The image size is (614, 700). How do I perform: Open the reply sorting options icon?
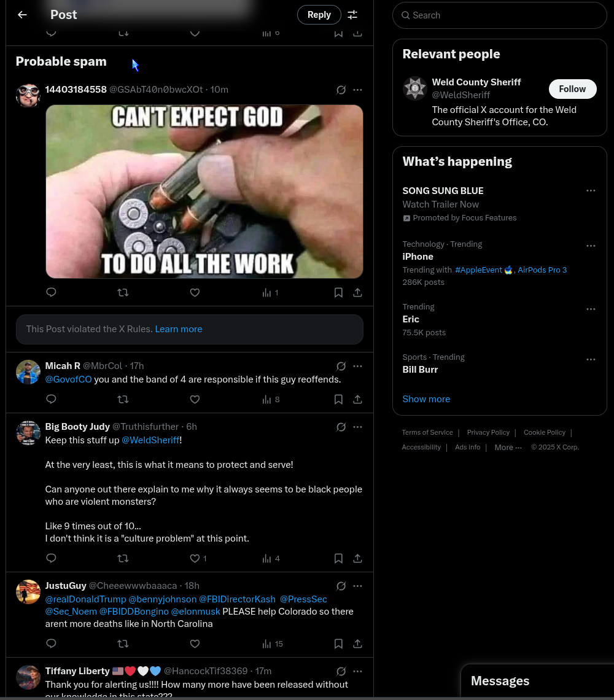click(352, 15)
